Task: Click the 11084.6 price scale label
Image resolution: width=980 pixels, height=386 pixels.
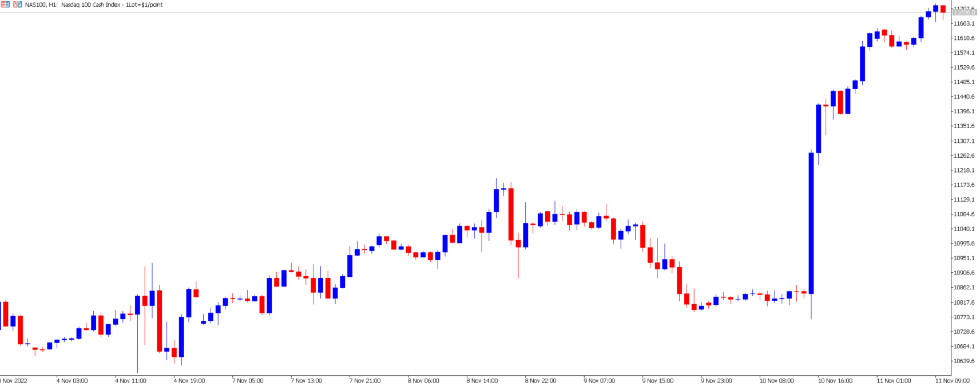Action: [964, 214]
